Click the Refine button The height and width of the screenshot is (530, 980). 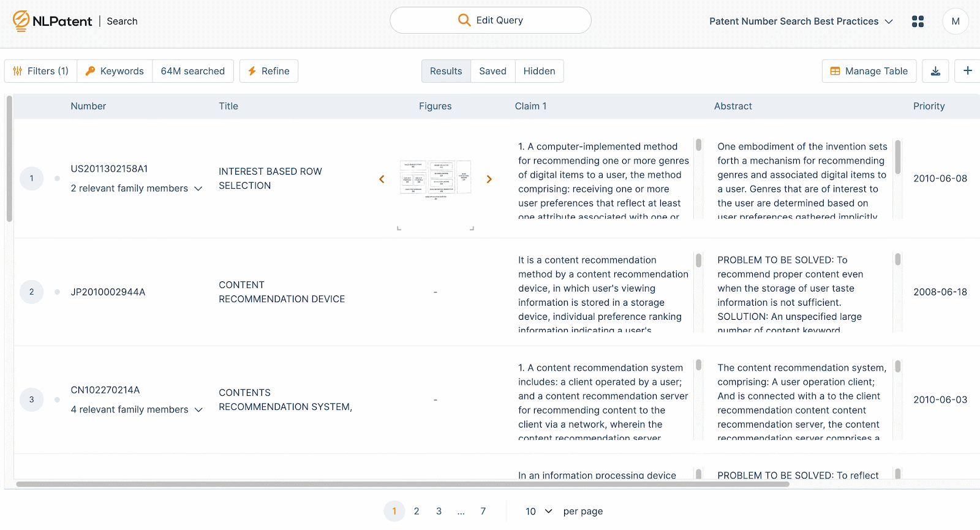pyautogui.click(x=268, y=71)
